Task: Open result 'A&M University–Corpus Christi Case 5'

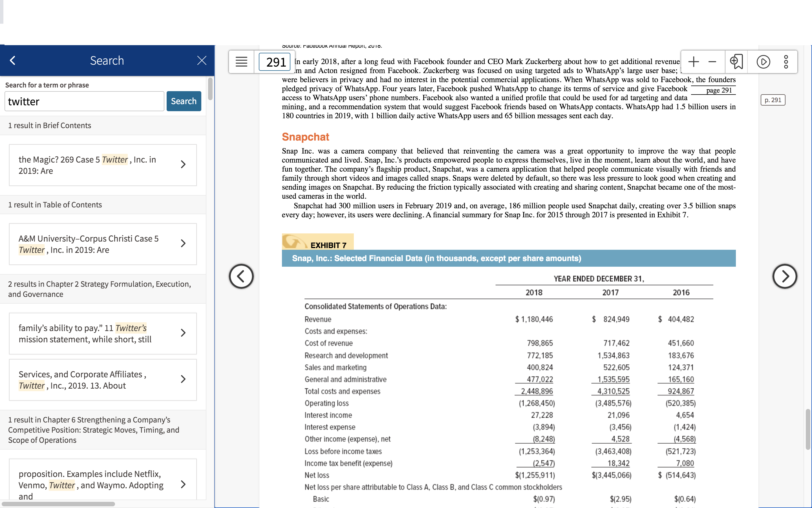Action: tap(103, 244)
